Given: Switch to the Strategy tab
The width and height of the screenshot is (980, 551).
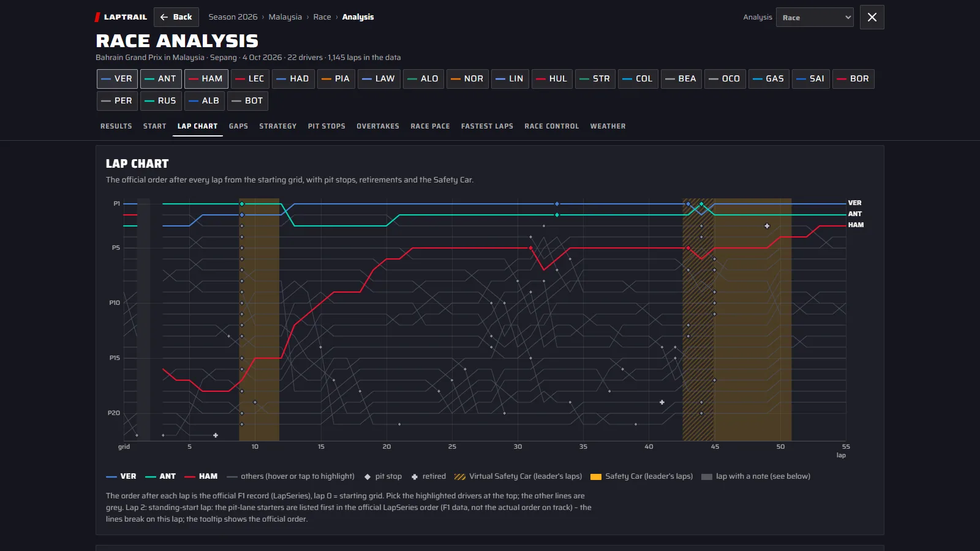Looking at the screenshot, I should (278, 126).
